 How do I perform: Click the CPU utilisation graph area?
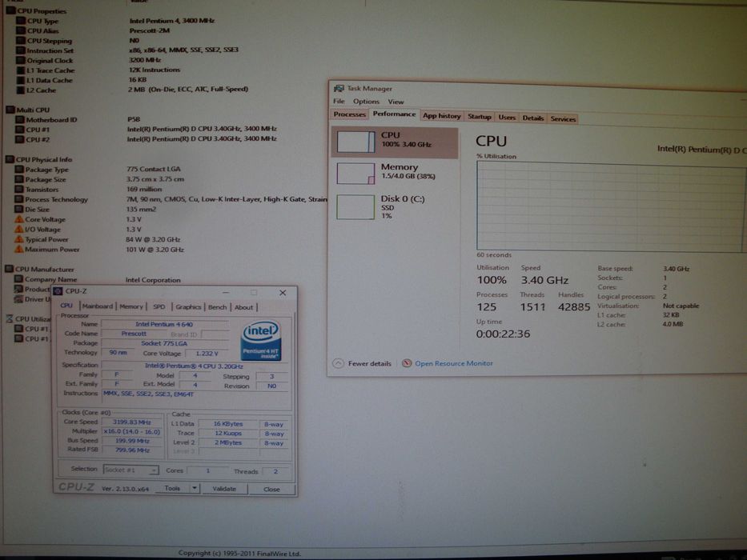[611, 206]
